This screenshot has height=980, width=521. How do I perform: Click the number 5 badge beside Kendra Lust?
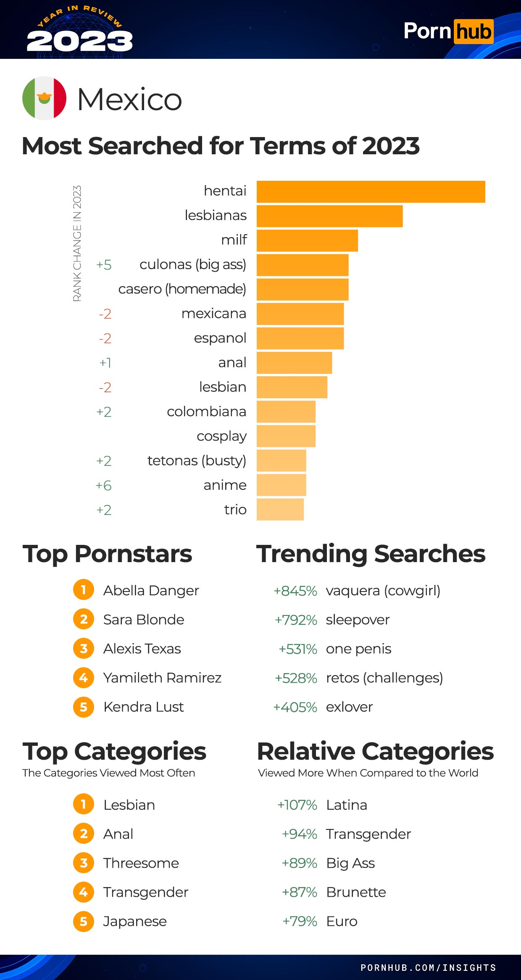pyautogui.click(x=84, y=707)
